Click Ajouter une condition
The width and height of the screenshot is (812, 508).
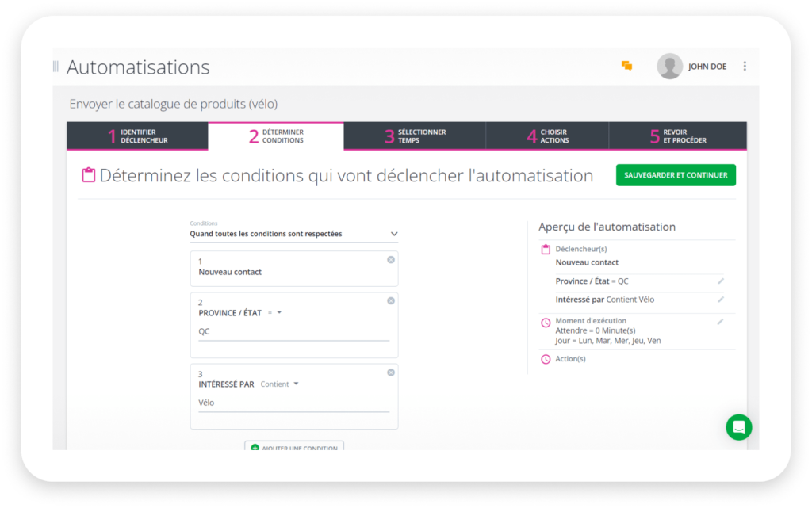(x=293, y=445)
